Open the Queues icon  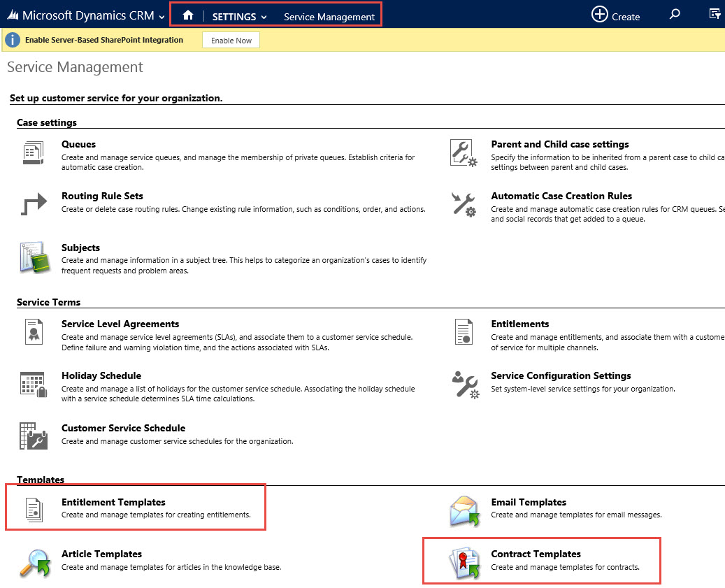(x=34, y=153)
